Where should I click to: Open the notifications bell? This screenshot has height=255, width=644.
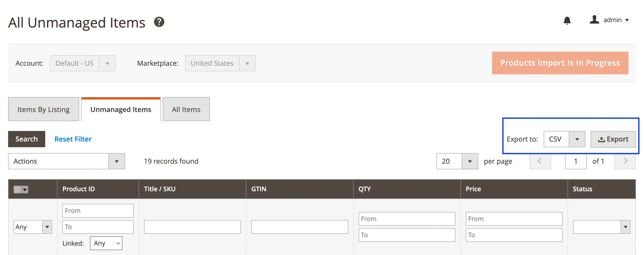click(x=567, y=20)
